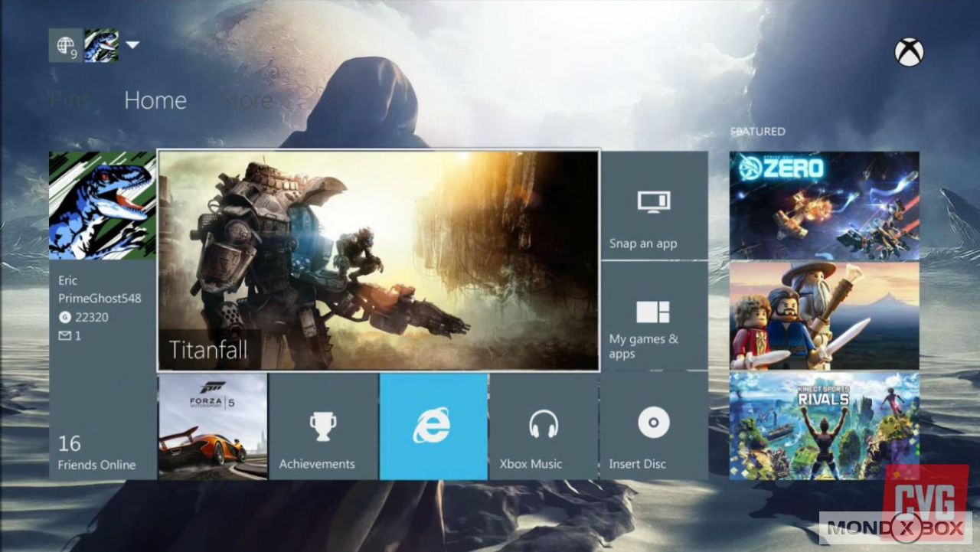Open the Forza Motorsport 5 tile

[213, 426]
